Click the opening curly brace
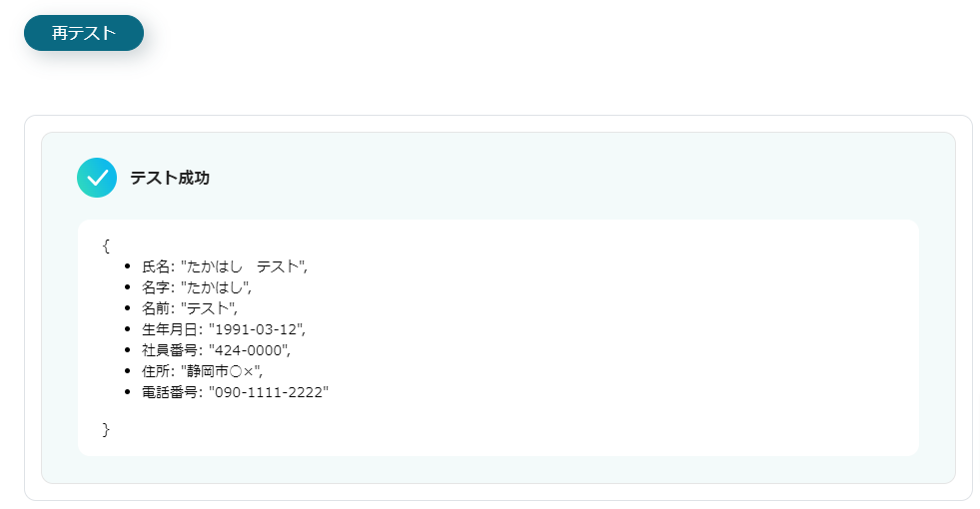 (106, 245)
